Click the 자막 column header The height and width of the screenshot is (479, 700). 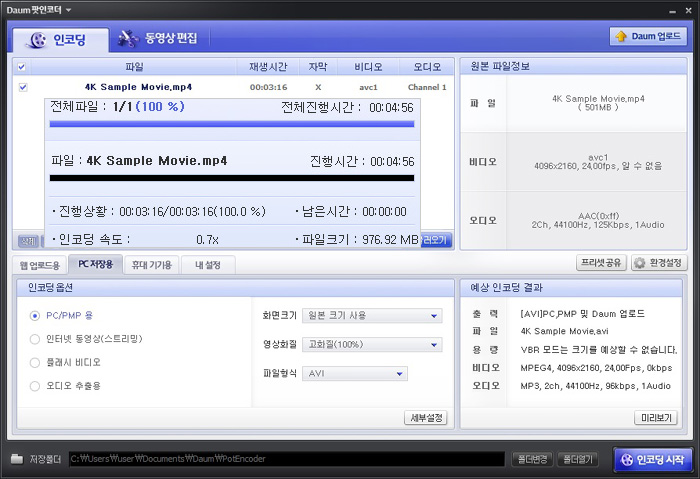pyautogui.click(x=318, y=67)
